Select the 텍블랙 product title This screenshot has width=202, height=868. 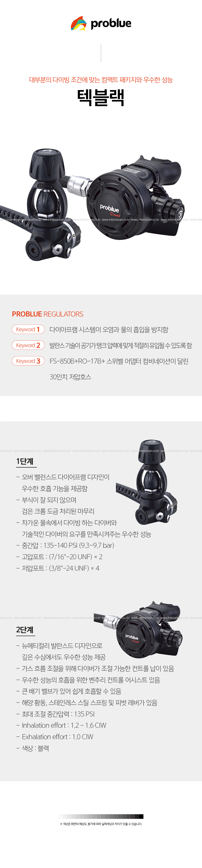101,97
